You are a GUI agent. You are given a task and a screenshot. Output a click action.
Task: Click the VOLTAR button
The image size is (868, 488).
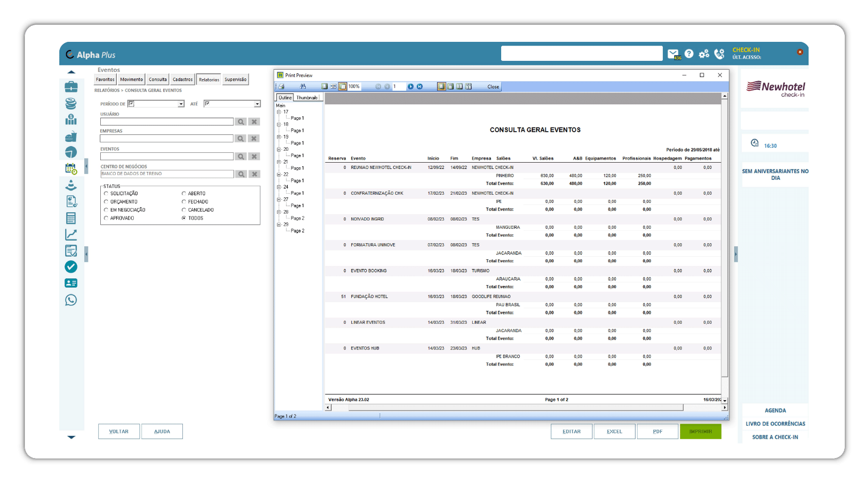coord(119,432)
